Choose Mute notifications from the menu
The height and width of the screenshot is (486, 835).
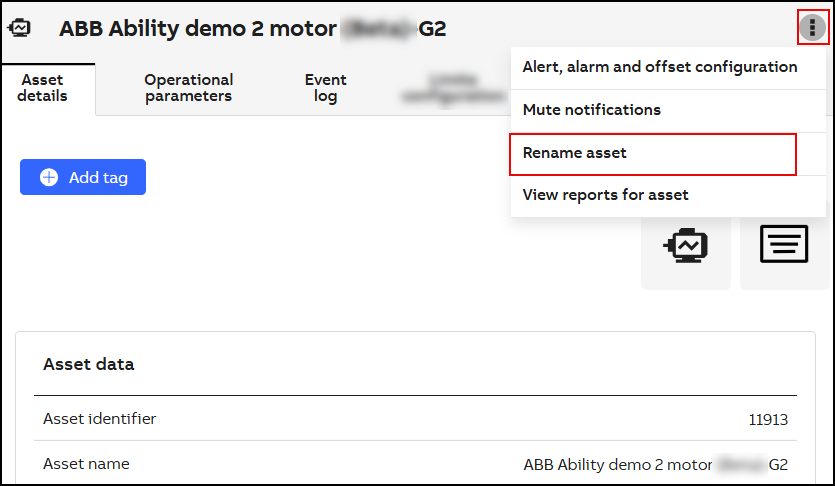pyautogui.click(x=591, y=110)
